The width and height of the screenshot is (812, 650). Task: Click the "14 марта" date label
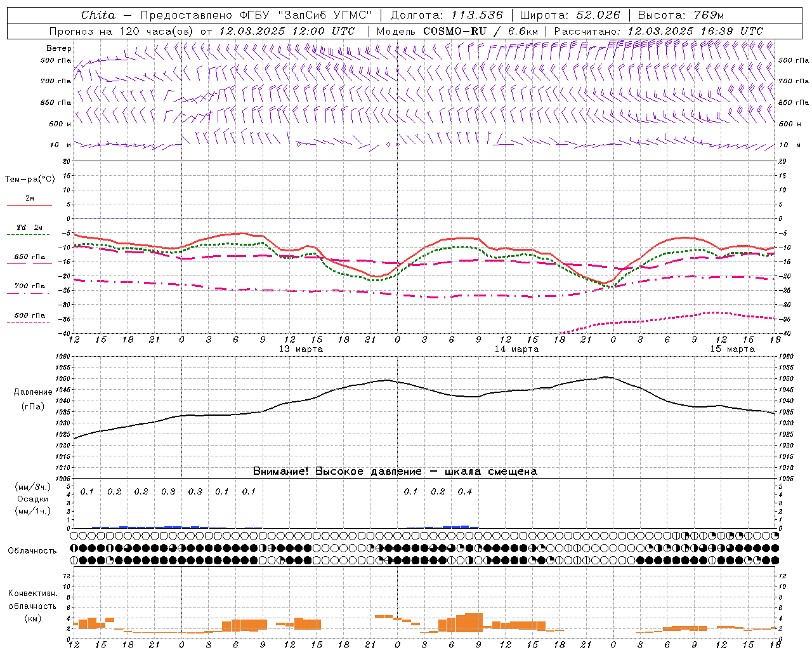pos(516,349)
